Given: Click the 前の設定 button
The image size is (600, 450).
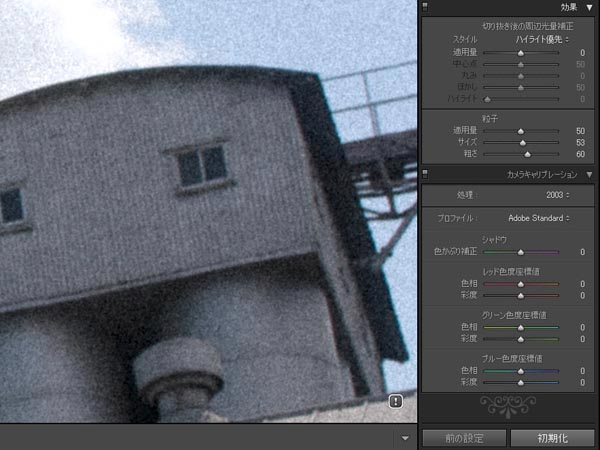Looking at the screenshot, I should point(464,439).
